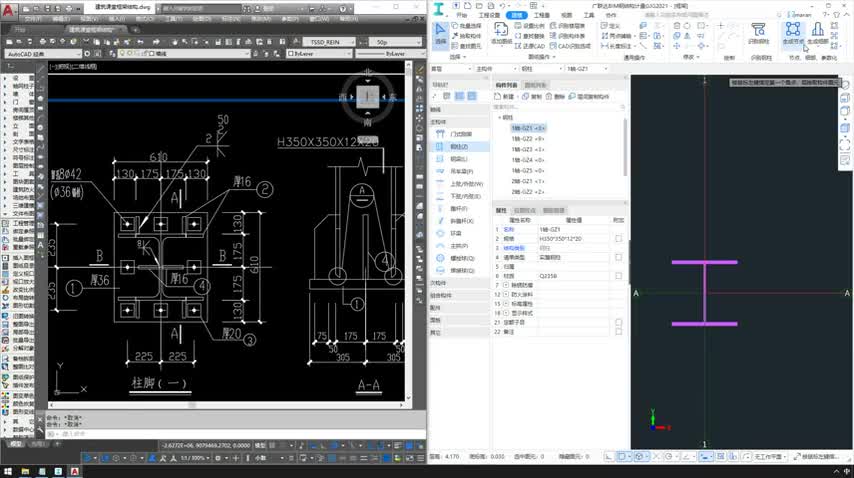Screen dimensions: 854x478
Task: Open the 工程设置 ribbon tab
Action: click(x=489, y=15)
